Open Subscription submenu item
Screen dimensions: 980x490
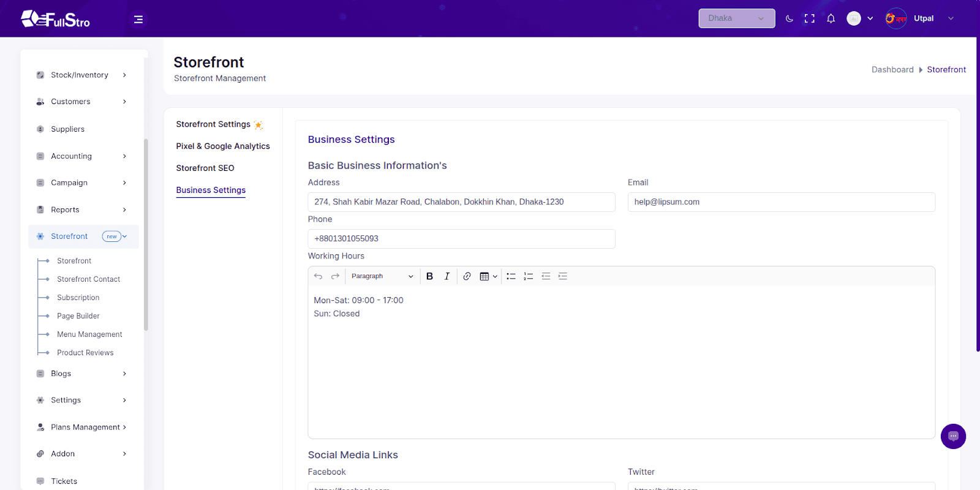78,298
